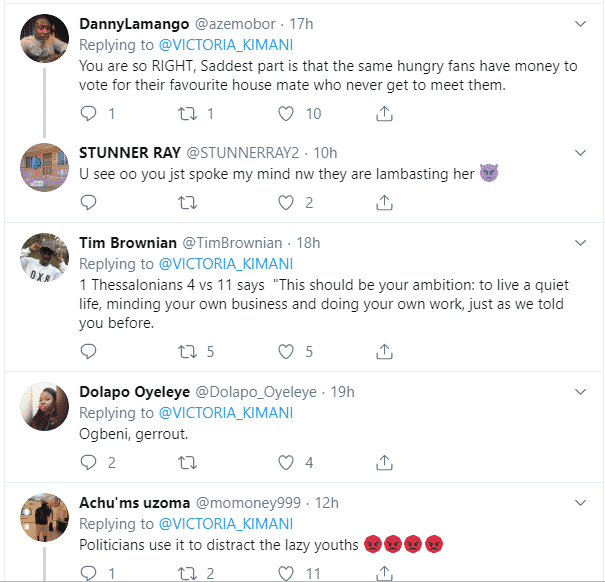This screenshot has width=605, height=582.
Task: Open Dolapo Oyeleye tweet options chevron
Action: pos(580,391)
